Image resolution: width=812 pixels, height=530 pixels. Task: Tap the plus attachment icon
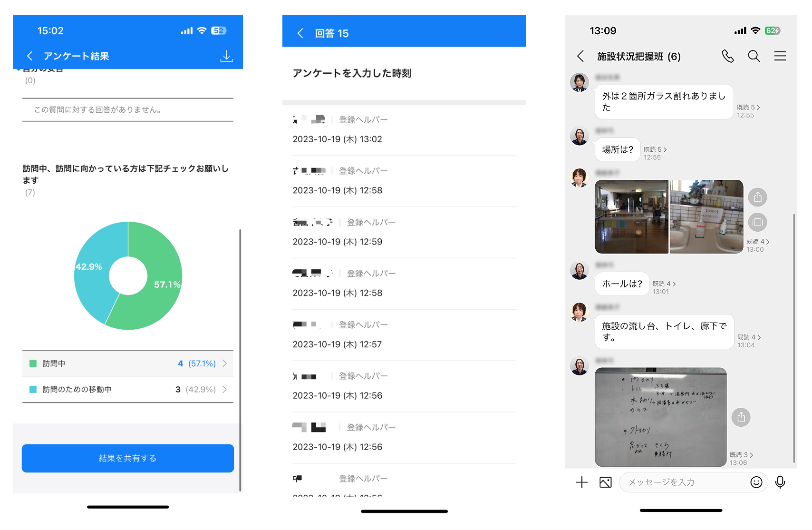581,482
